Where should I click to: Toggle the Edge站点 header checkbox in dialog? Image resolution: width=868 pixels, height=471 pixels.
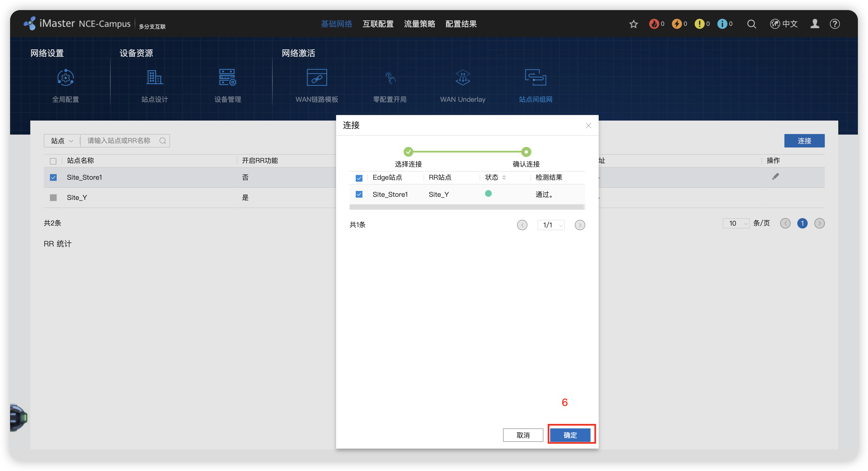point(359,178)
